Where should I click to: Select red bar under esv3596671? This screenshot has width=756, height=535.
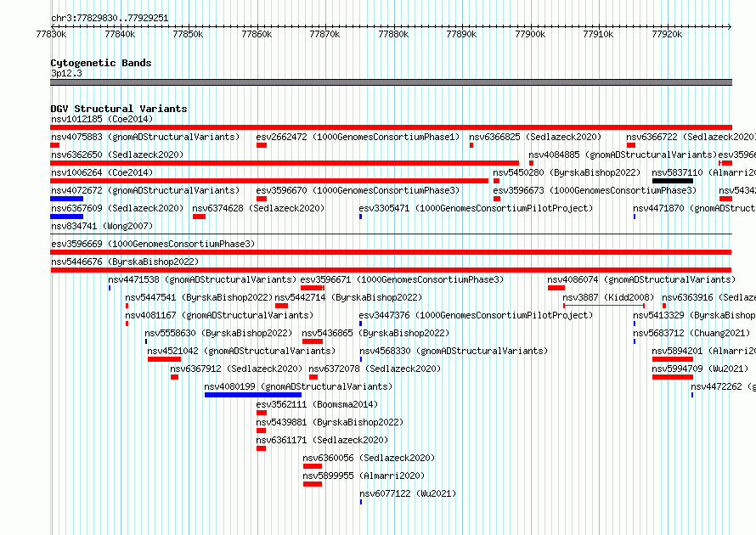click(312, 288)
